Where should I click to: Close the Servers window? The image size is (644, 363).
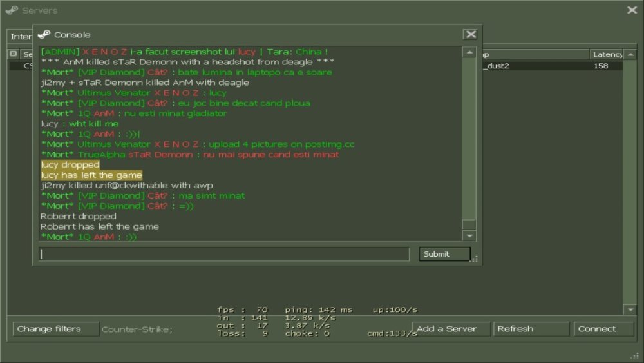(632, 10)
